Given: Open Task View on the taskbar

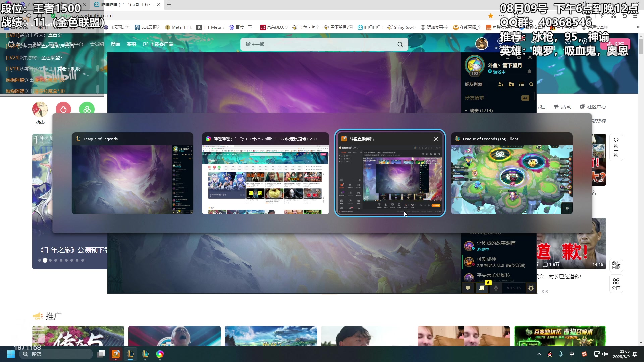Looking at the screenshot, I should (101, 354).
